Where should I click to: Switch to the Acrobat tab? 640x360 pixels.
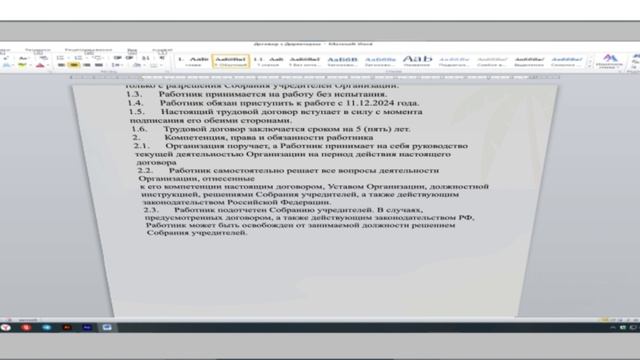point(162,50)
